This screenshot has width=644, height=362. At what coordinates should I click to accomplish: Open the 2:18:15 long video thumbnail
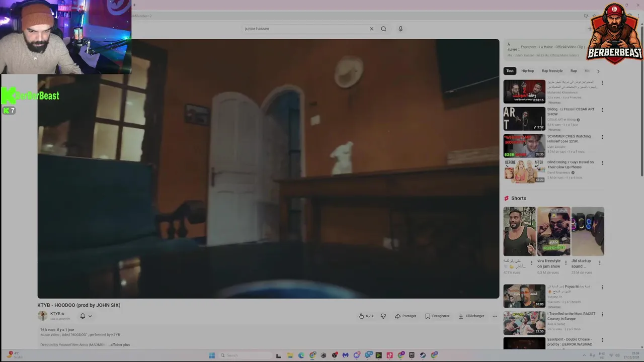tap(524, 92)
